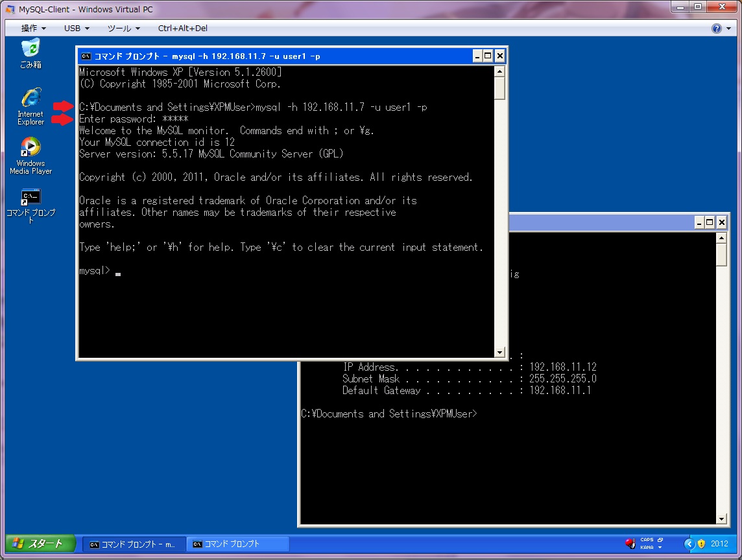Send Ctrl+Alt+Del to the virtual machine

click(x=183, y=29)
